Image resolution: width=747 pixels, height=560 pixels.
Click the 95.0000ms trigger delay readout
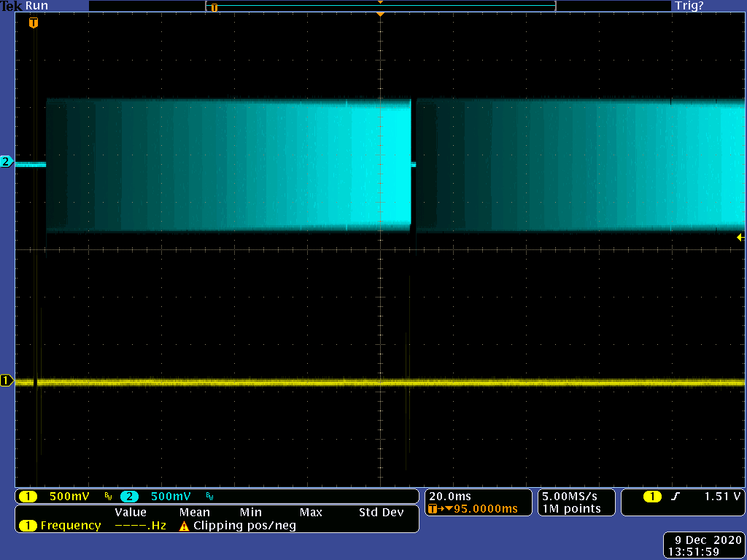tap(485, 509)
